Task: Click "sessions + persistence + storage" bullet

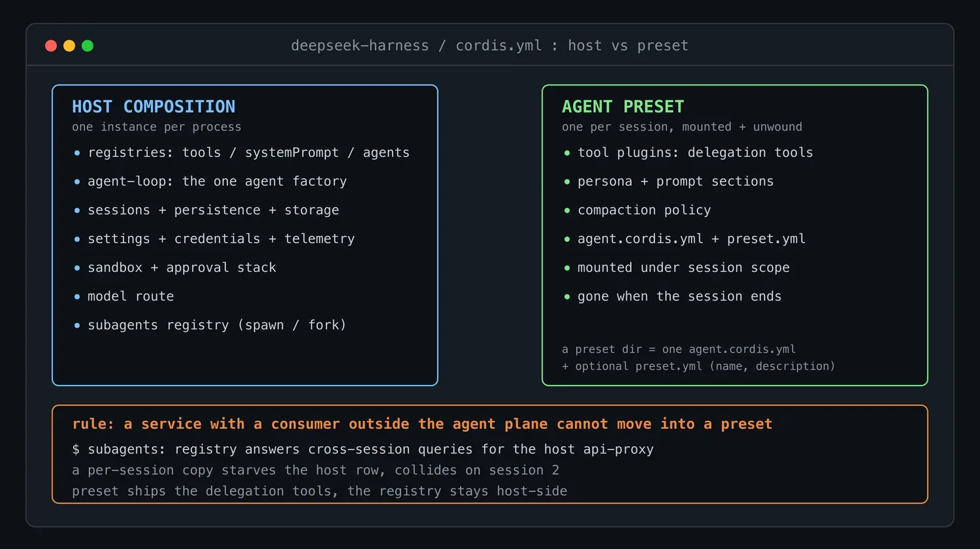Action: pos(214,210)
